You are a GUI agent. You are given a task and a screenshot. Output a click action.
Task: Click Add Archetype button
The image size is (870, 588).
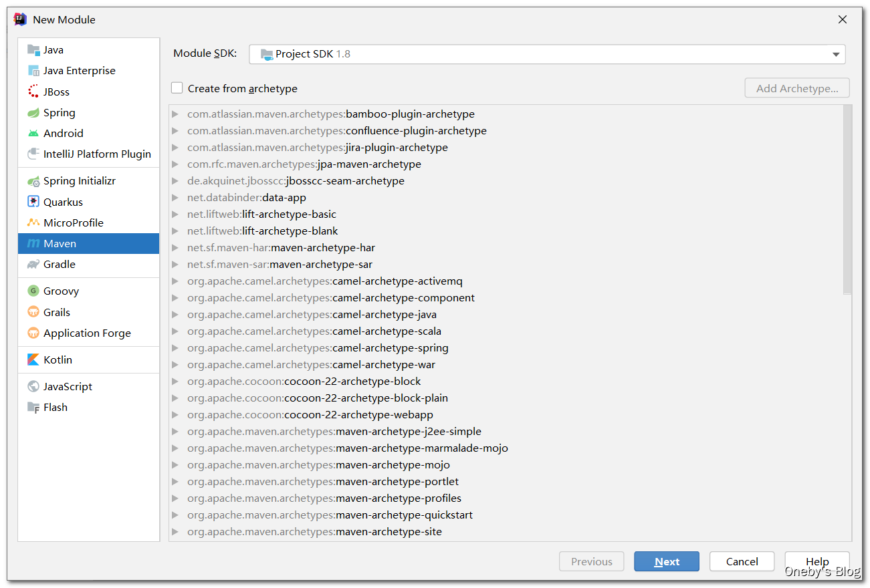click(x=797, y=88)
